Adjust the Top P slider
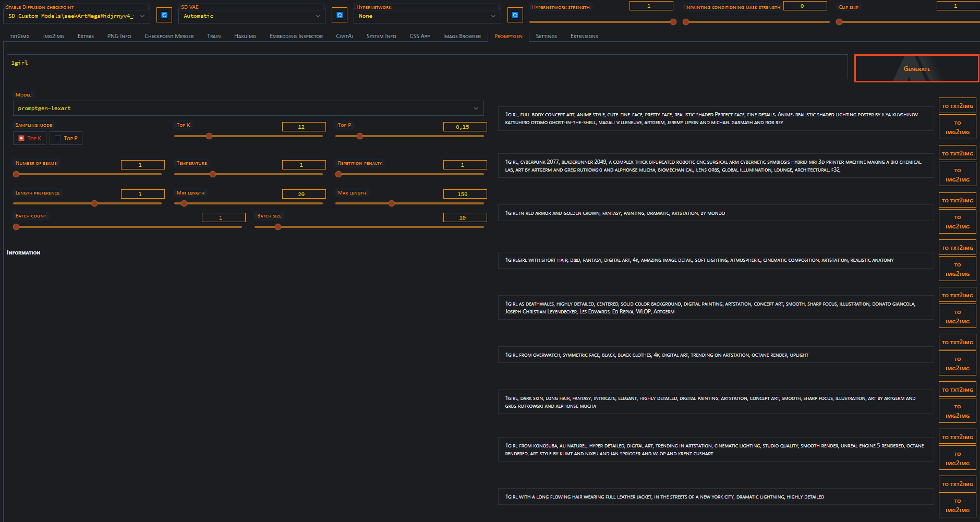The width and height of the screenshot is (980, 522). tap(409, 136)
